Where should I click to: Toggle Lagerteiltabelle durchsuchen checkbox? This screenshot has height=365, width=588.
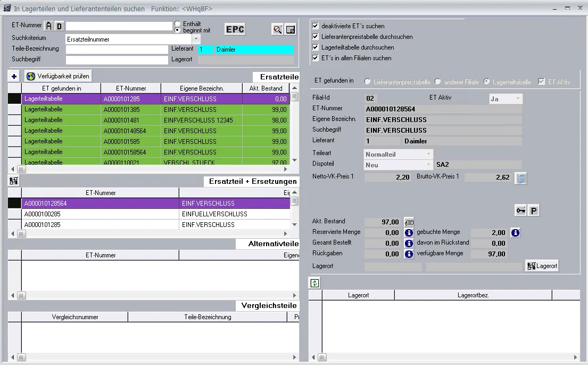(316, 47)
